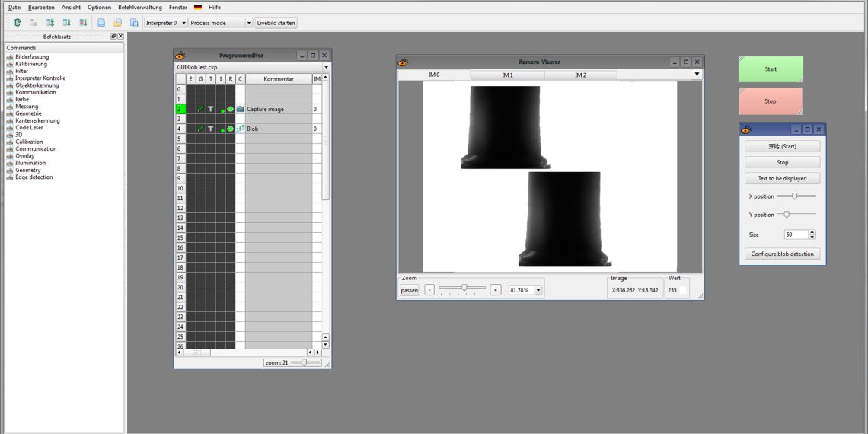This screenshot has width=868, height=434.
Task: Open the Interpreter 0 dropdown
Action: [165, 23]
